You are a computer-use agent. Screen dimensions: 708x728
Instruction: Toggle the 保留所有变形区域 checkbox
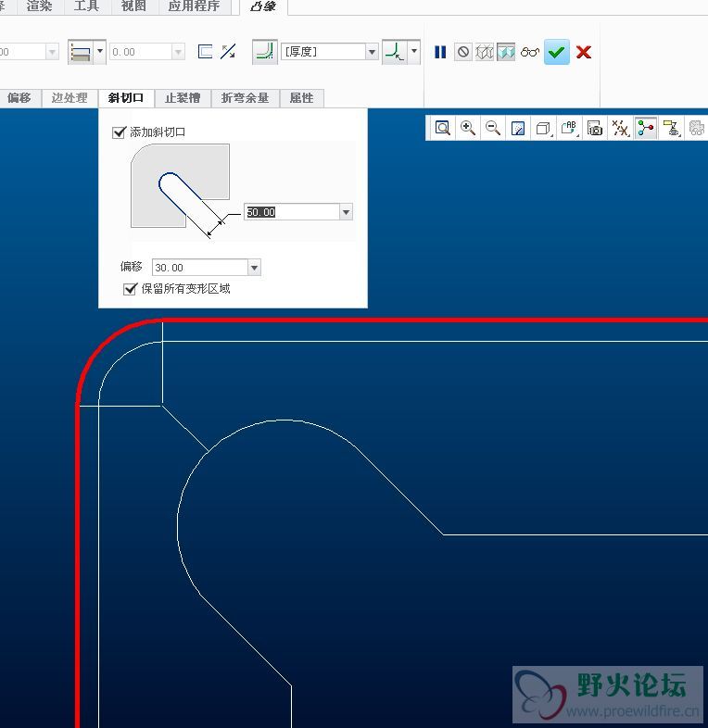(x=130, y=289)
